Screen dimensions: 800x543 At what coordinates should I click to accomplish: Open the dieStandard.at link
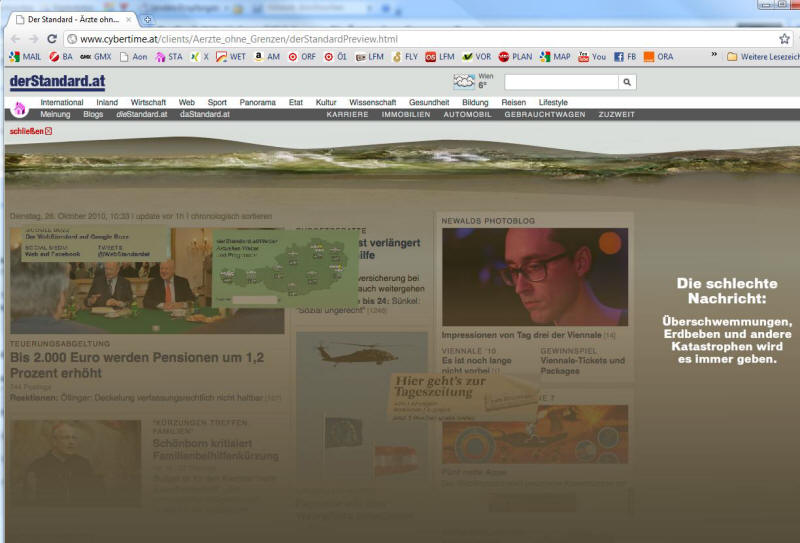(142, 114)
